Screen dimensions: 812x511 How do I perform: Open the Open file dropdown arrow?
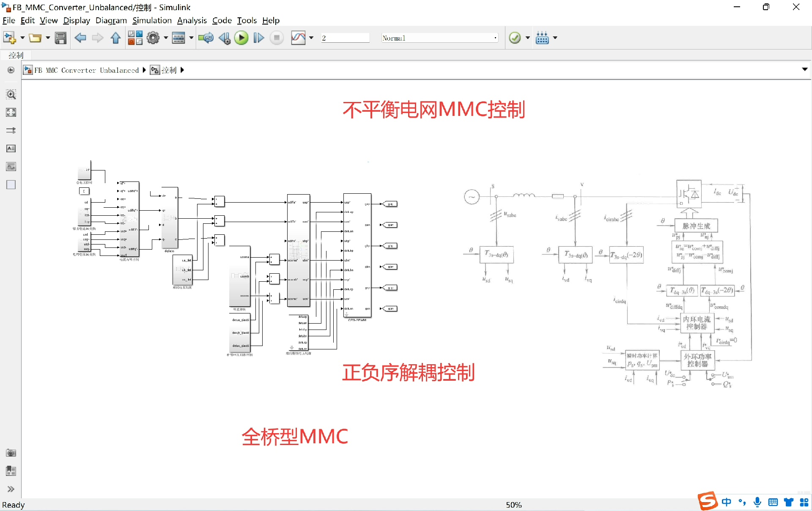coord(47,38)
